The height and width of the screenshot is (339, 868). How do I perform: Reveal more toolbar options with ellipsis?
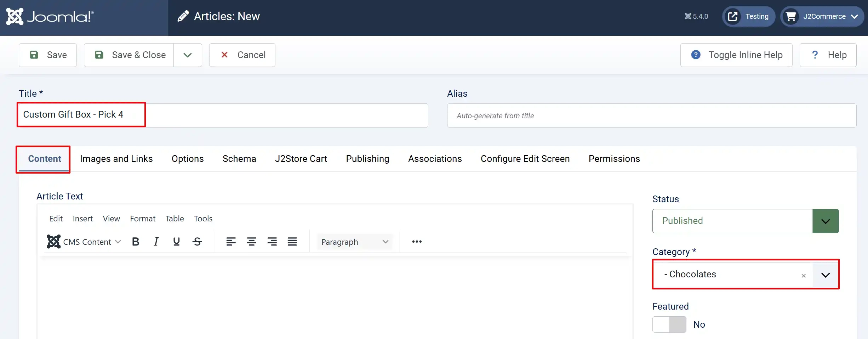point(417,242)
